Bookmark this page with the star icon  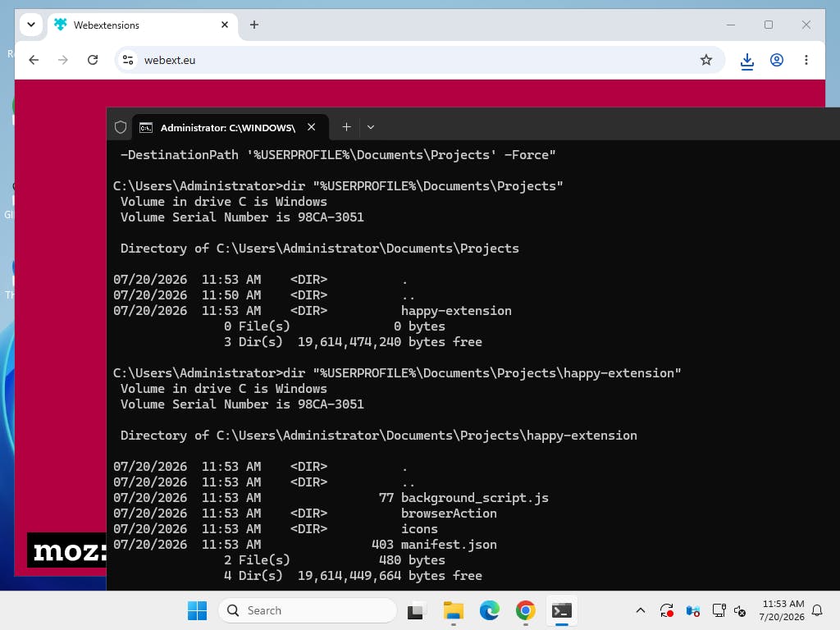(706, 60)
